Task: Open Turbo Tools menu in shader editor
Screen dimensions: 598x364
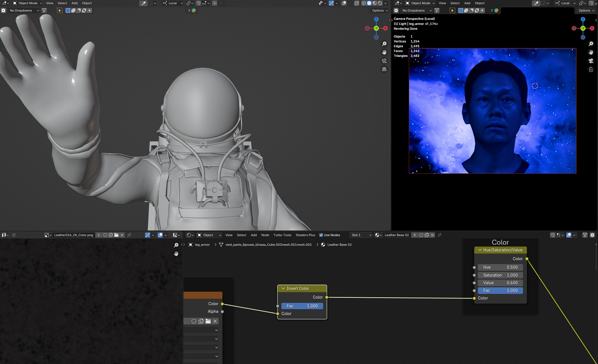Action: pos(282,235)
